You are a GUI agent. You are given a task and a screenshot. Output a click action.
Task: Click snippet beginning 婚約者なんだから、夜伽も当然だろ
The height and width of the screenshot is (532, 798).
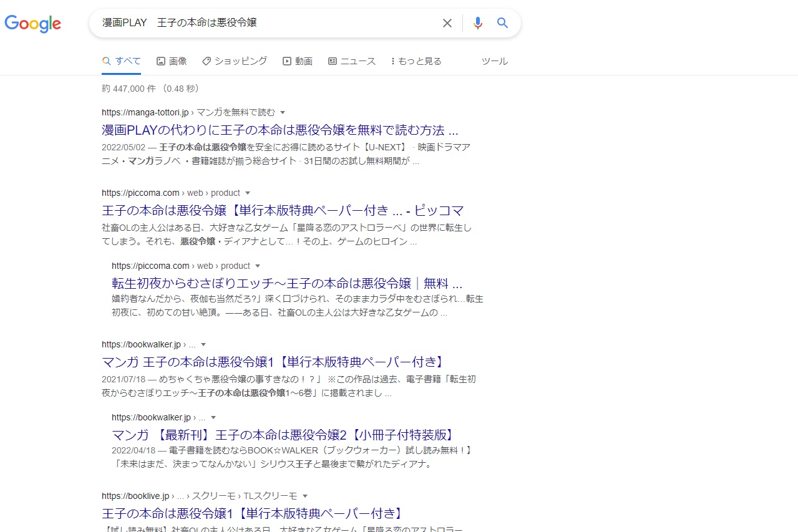(x=298, y=306)
